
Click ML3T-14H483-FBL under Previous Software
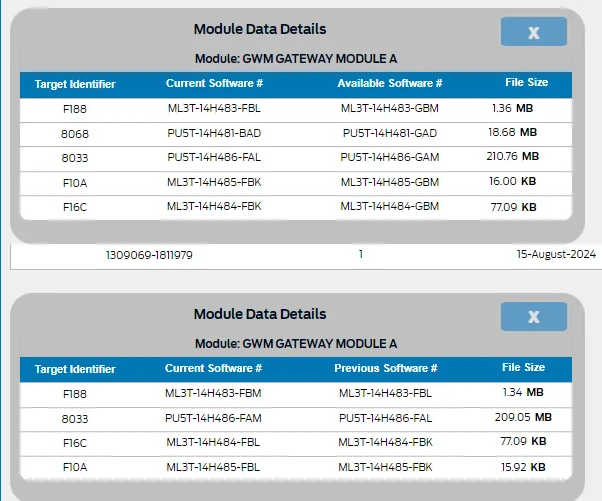(x=385, y=393)
